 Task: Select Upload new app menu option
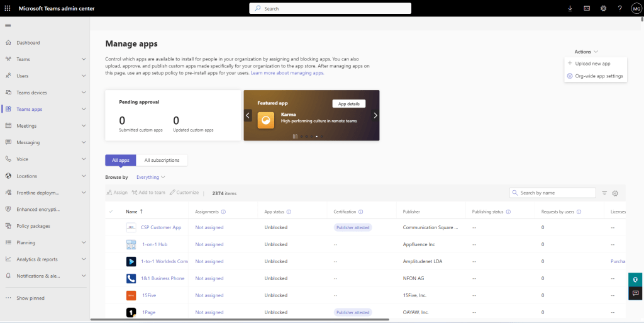pyautogui.click(x=592, y=64)
